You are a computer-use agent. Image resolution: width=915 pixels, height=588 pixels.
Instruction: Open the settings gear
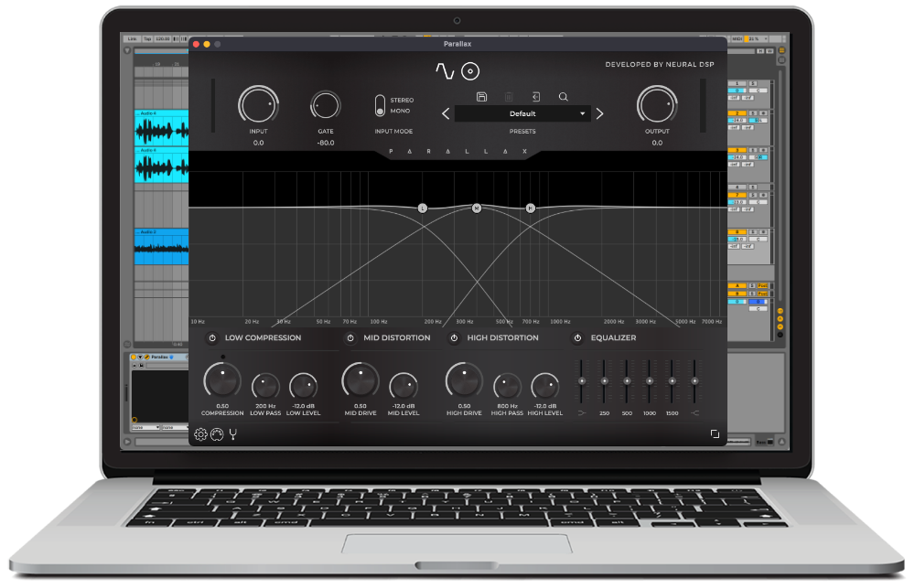(201, 434)
